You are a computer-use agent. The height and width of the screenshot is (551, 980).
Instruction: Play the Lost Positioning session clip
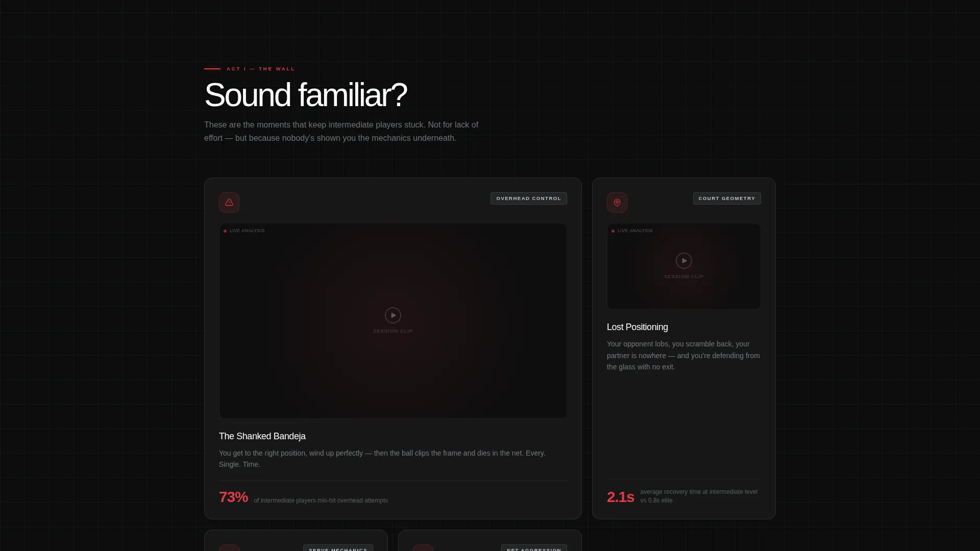coord(684,261)
